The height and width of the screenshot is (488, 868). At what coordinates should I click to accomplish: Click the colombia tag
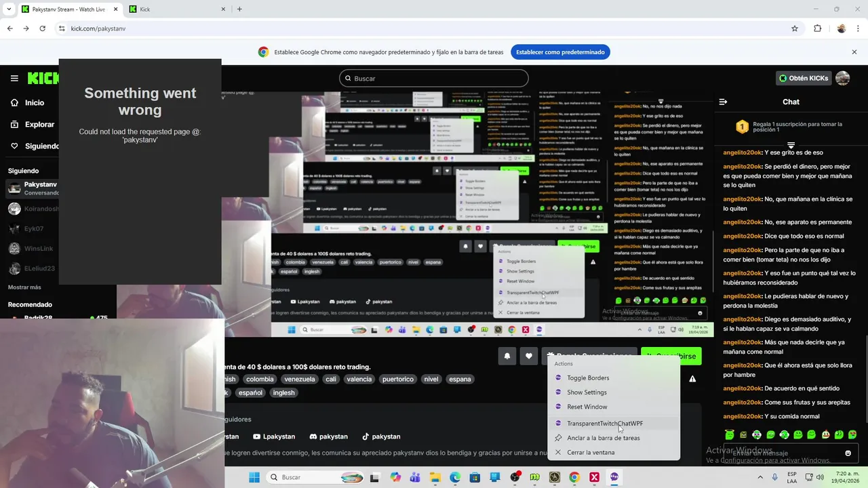pos(260,379)
